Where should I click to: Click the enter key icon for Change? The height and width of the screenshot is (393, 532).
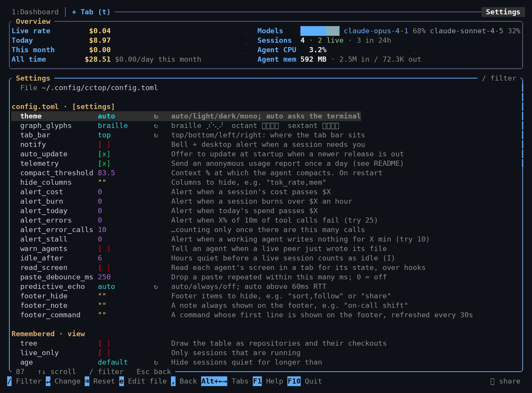pyautogui.click(x=48, y=381)
